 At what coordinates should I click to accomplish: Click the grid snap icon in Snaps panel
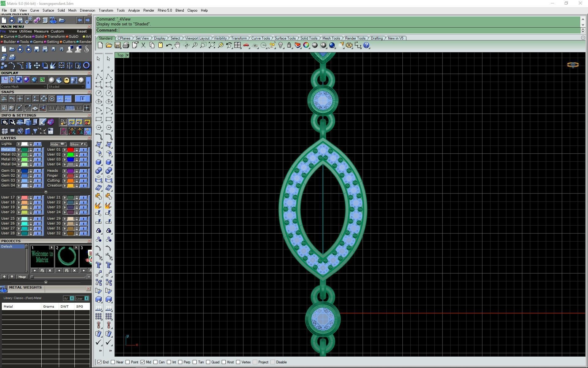coord(87,108)
